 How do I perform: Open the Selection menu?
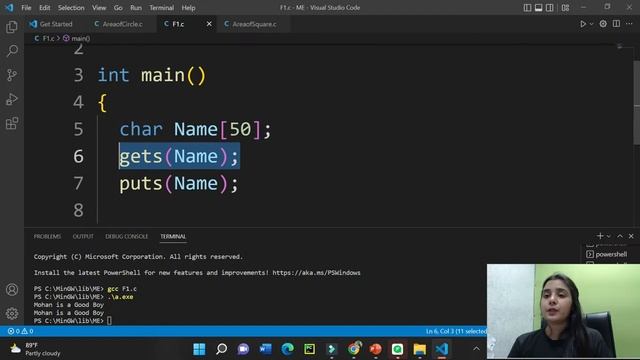pos(71,8)
